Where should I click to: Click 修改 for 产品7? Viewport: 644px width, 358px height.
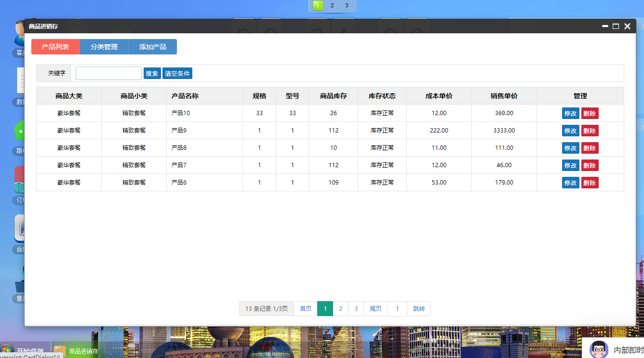570,165
